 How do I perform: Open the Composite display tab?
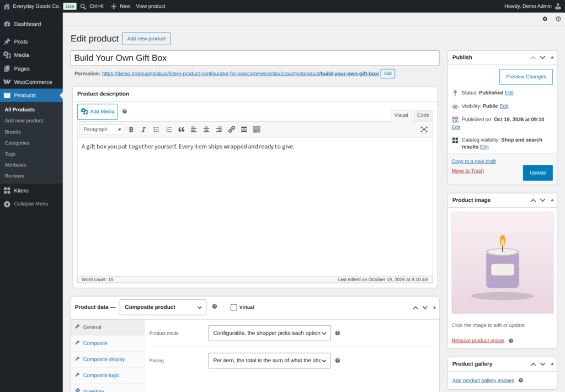(x=108, y=359)
